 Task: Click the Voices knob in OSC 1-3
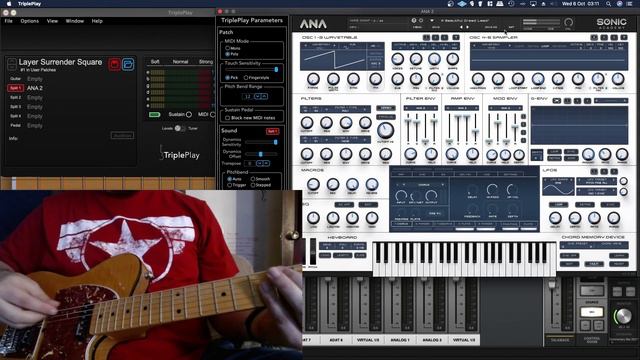398,59
